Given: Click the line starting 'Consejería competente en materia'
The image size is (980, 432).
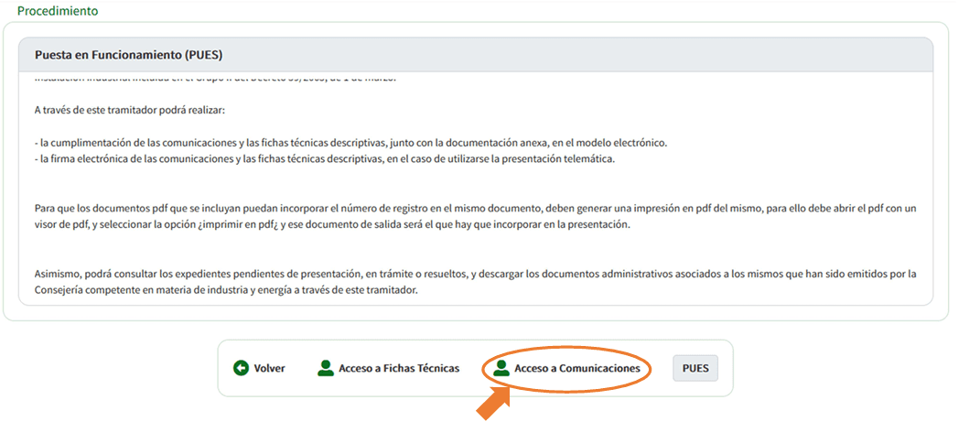Looking at the screenshot, I should click(226, 290).
